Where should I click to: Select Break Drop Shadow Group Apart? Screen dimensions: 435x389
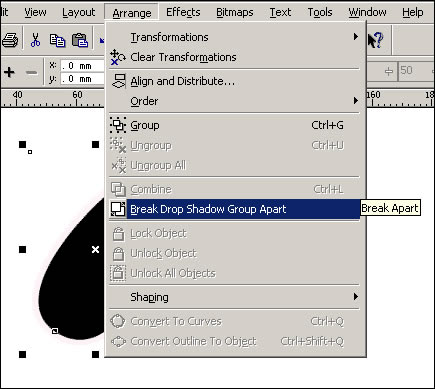[x=234, y=209]
